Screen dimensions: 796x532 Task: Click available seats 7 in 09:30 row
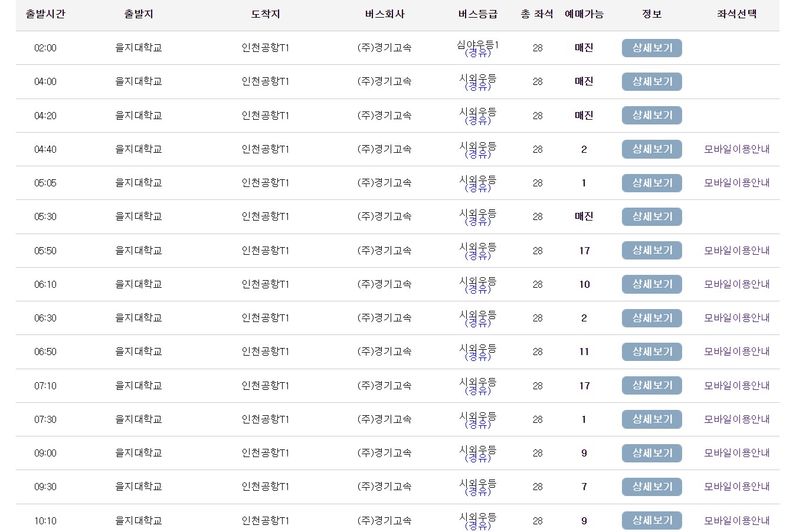click(584, 487)
